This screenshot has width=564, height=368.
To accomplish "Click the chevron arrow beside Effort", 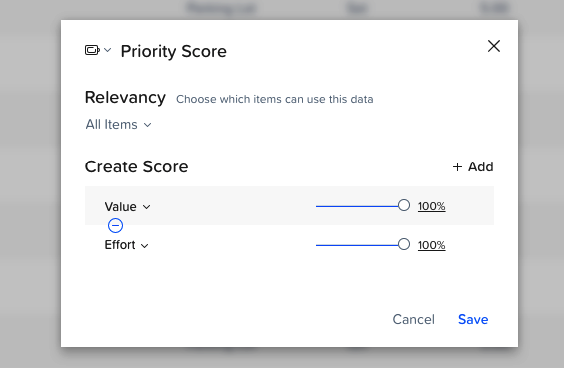I will tap(145, 246).
